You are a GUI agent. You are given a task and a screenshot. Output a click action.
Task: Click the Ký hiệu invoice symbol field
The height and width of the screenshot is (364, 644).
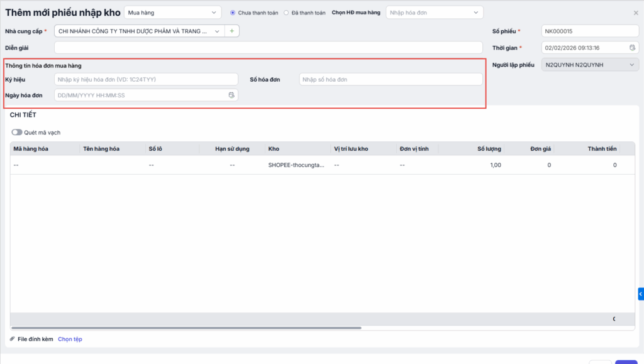pos(146,79)
